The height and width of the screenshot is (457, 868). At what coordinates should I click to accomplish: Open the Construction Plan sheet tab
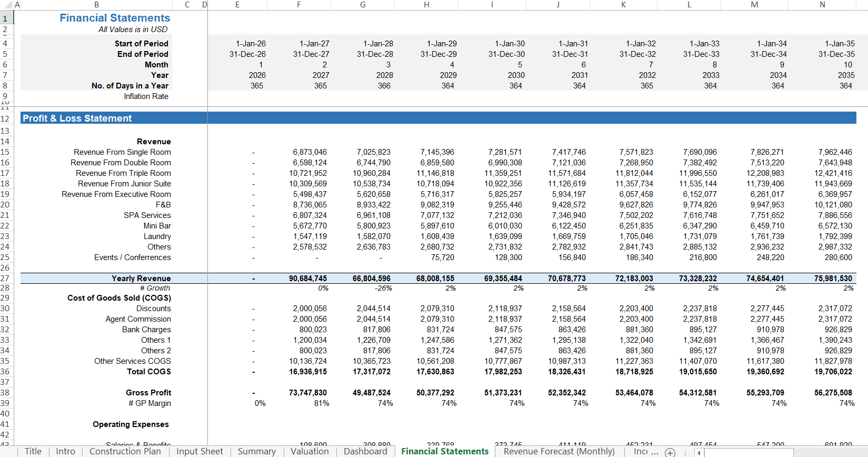[x=125, y=451]
